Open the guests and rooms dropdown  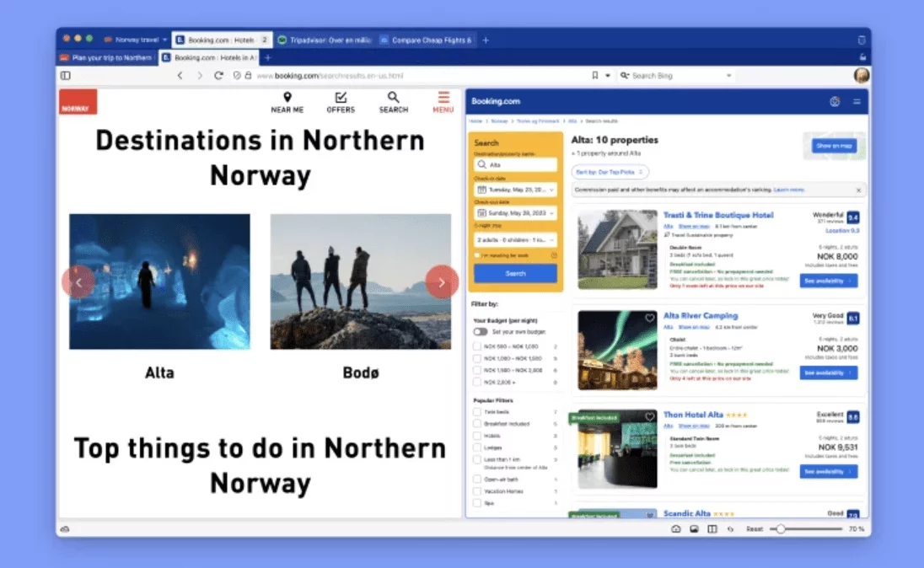[x=516, y=240]
